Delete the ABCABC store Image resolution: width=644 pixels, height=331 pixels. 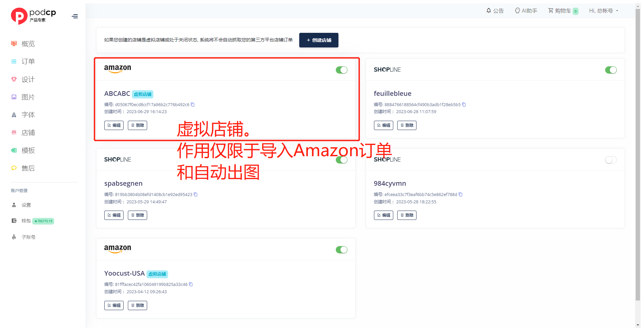click(138, 125)
